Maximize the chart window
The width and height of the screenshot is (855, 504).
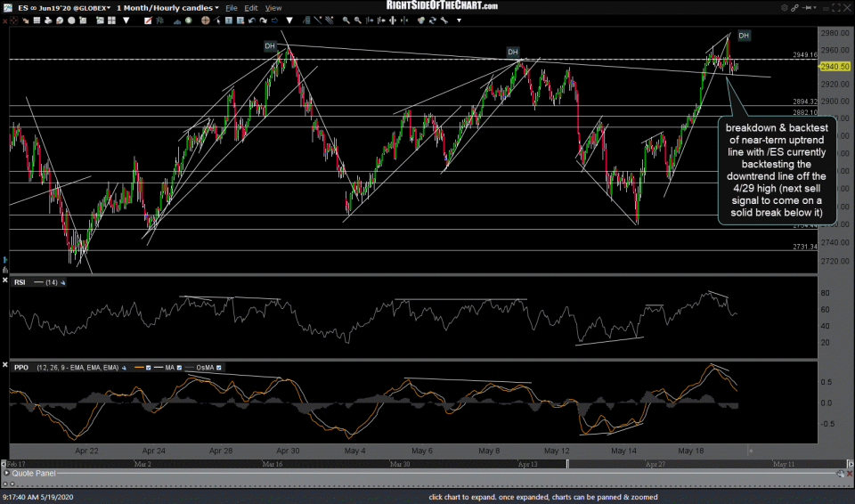coord(837,8)
